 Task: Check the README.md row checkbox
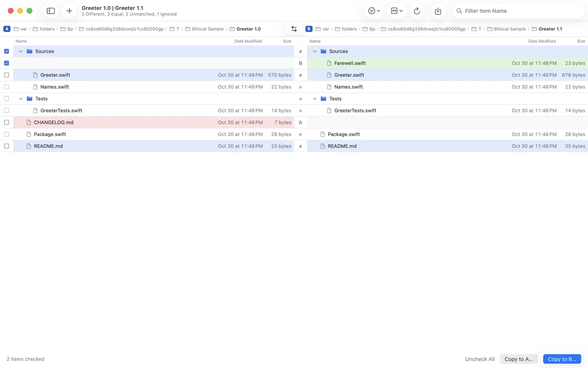tap(7, 146)
